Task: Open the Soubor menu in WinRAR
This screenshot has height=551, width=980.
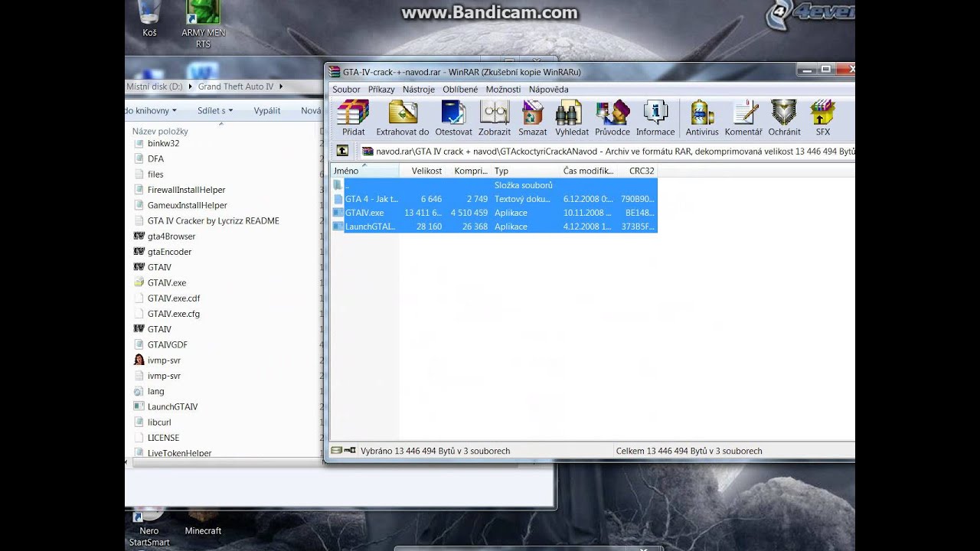Action: [346, 90]
